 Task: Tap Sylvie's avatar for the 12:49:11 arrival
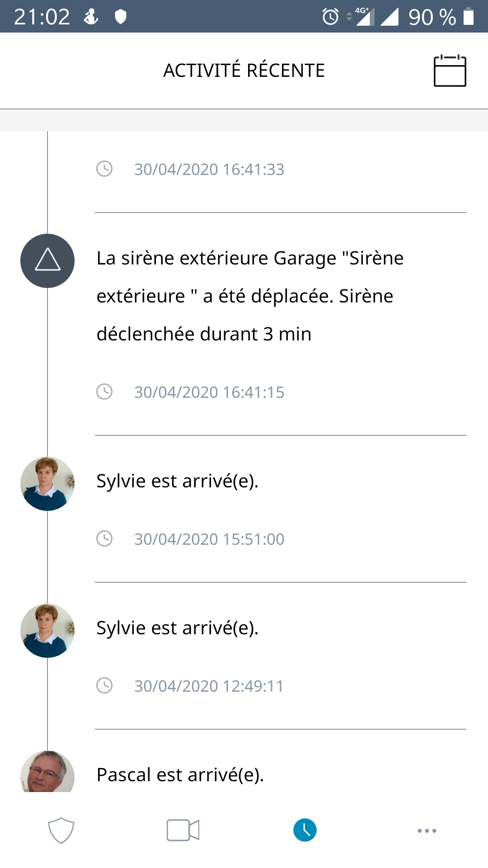click(x=47, y=631)
